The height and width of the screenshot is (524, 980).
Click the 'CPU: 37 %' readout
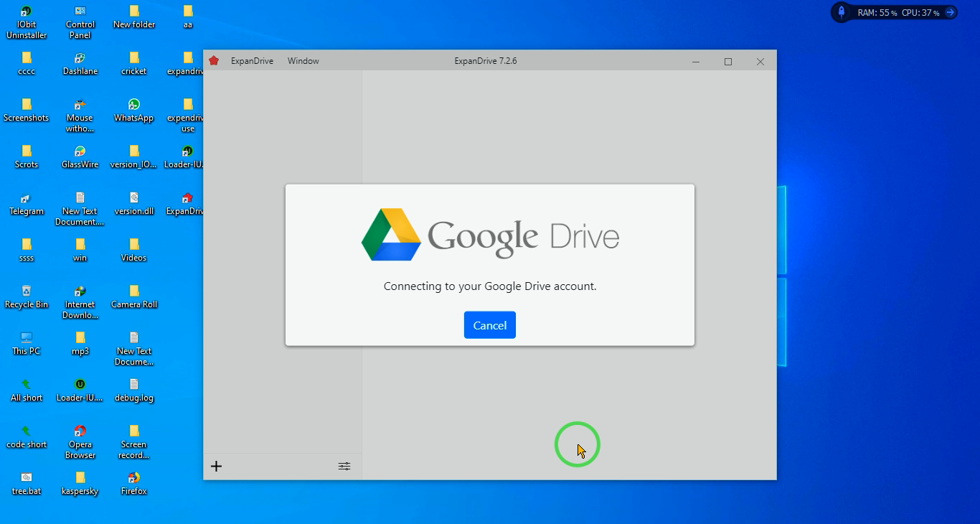click(920, 13)
